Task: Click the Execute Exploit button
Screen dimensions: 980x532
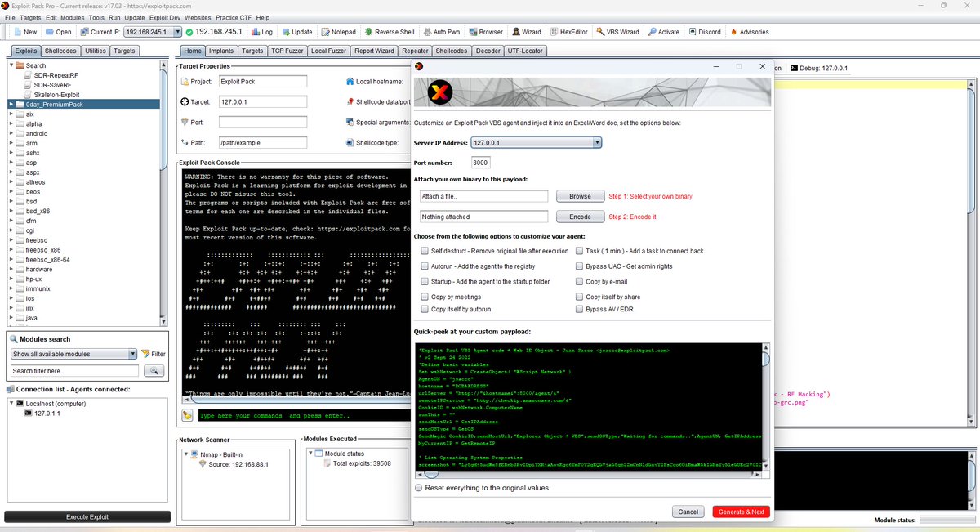Action: point(87,517)
